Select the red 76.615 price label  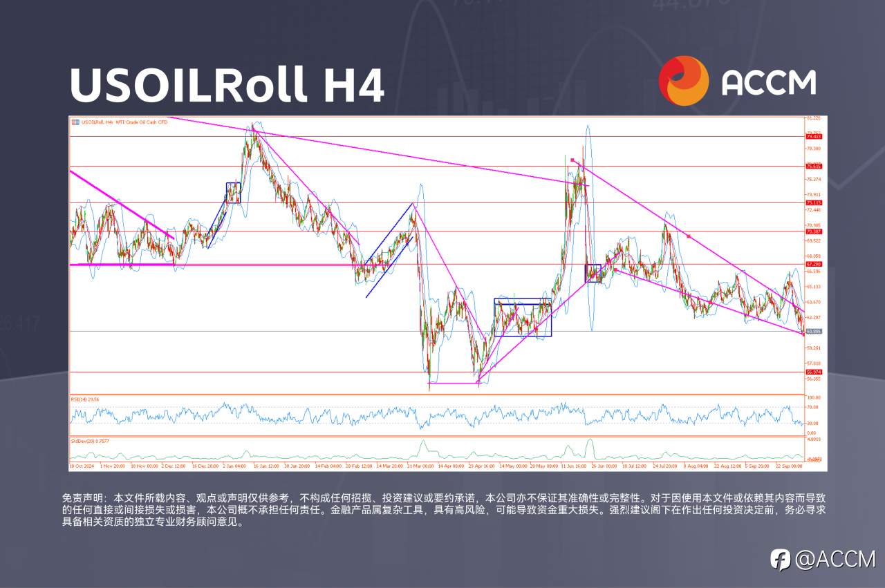pyautogui.click(x=813, y=167)
